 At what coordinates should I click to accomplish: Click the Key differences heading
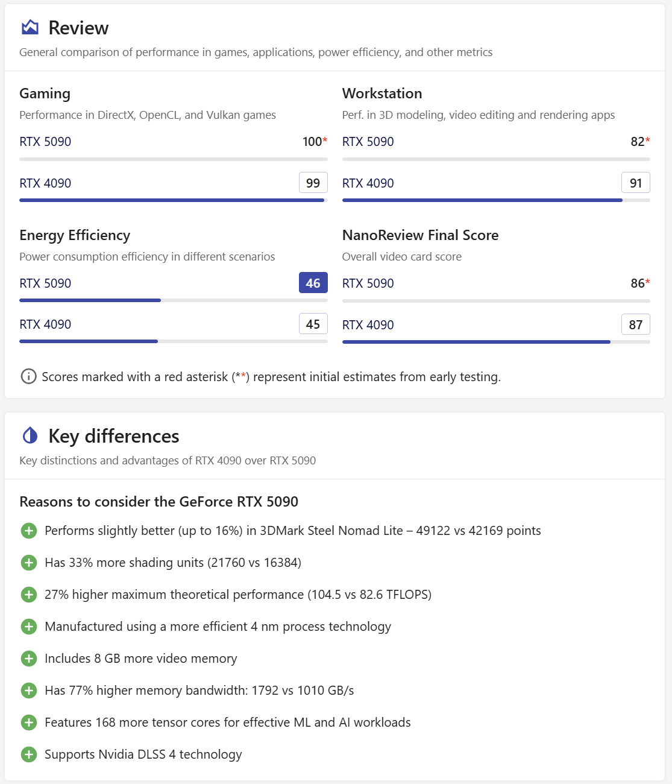click(114, 436)
